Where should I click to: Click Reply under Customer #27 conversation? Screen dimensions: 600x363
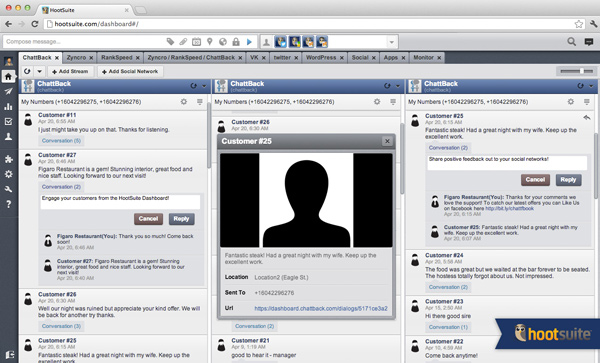[181, 219]
